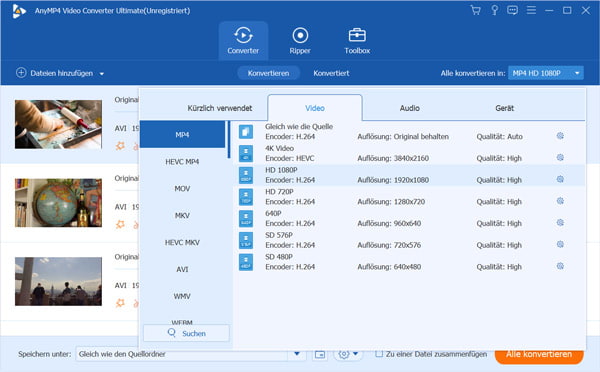Screen dimensions: 600x372
Task: Open settings gear for 4K Video
Action: coord(560,157)
